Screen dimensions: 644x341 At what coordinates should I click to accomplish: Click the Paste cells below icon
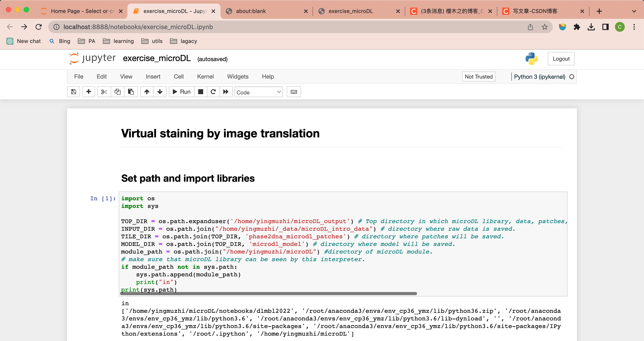[131, 92]
